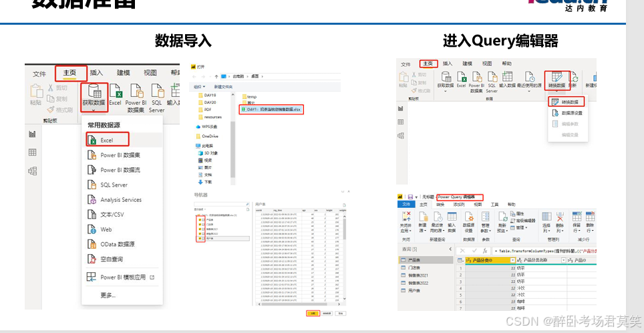Click the grid corner table icon in Power Query
Viewport: 644px width, 333px height.
pyautogui.click(x=460, y=260)
